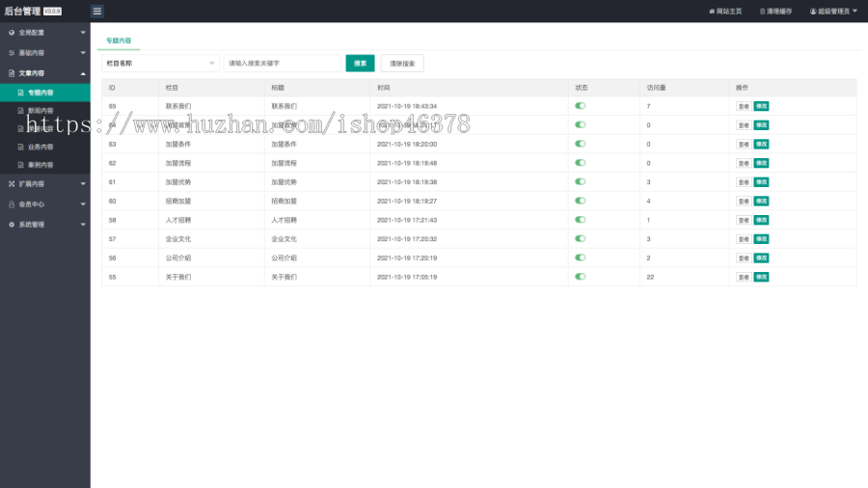Toggle status switch for row ID 65
This screenshot has height=488, width=868.
581,106
